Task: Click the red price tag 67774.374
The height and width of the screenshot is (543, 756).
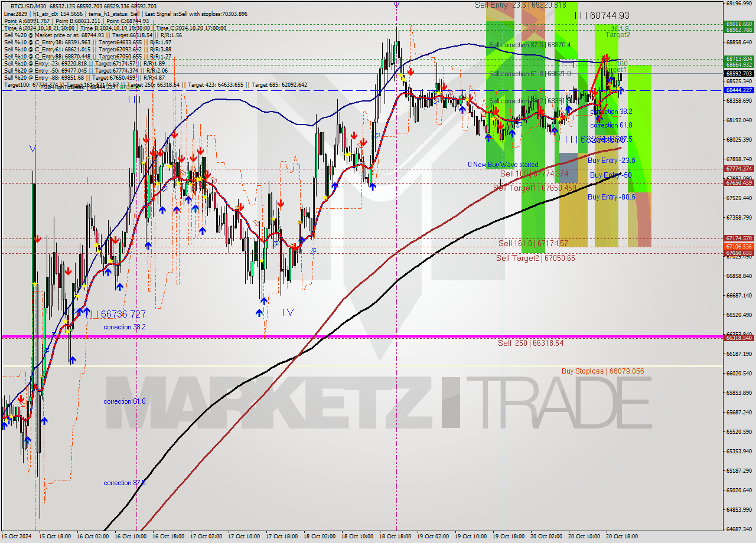Action: click(738, 169)
